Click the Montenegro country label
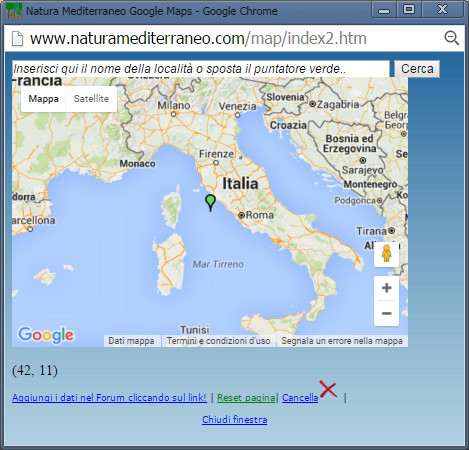 tap(370, 184)
